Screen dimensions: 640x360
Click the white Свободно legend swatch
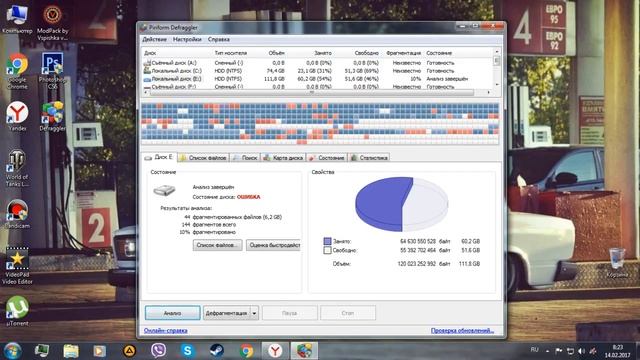(x=327, y=250)
